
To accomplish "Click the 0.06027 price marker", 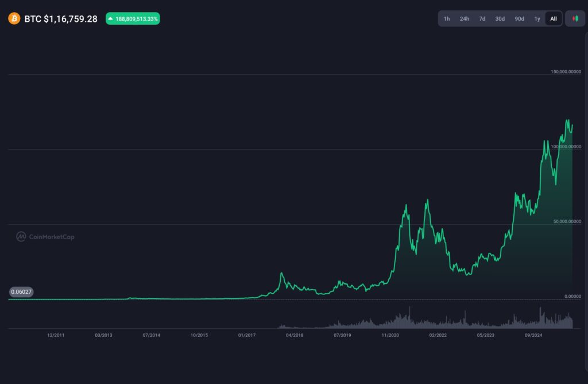I will point(21,291).
